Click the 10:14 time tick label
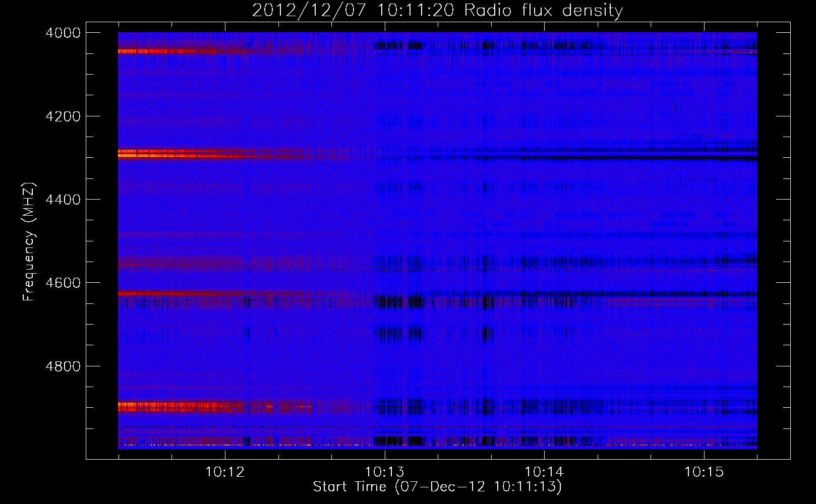816x504 pixels. click(544, 472)
